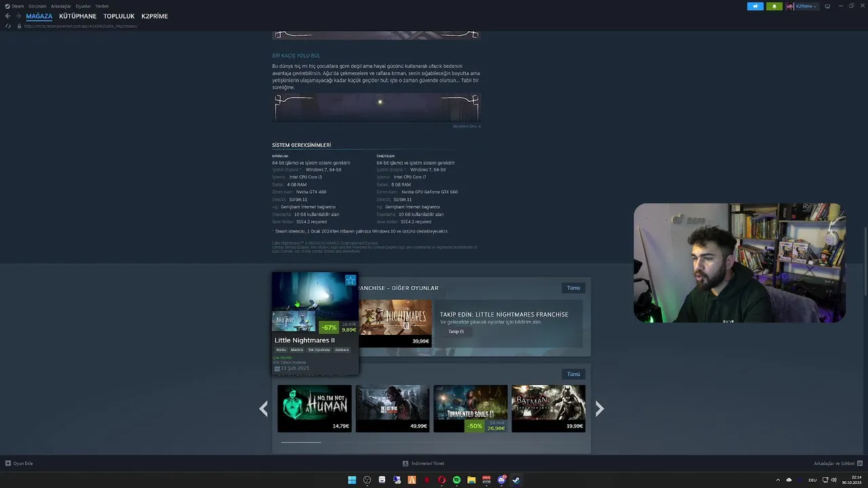Click the plus icon beside Oyun Ekle
The height and width of the screenshot is (488, 868).
(x=8, y=464)
